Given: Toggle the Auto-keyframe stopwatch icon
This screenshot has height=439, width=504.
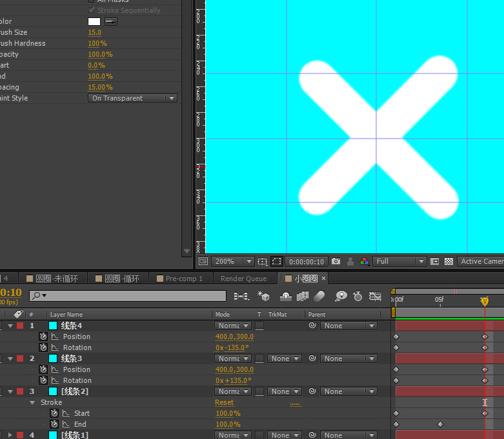Looking at the screenshot, I should (358, 296).
